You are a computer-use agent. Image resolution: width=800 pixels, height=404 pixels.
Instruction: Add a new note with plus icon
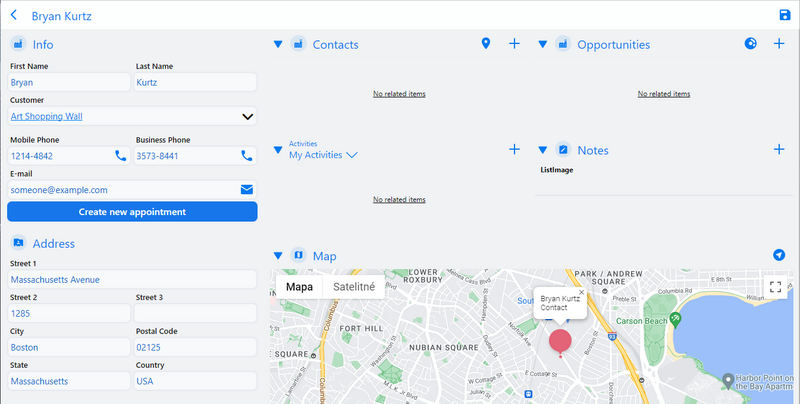(x=779, y=149)
